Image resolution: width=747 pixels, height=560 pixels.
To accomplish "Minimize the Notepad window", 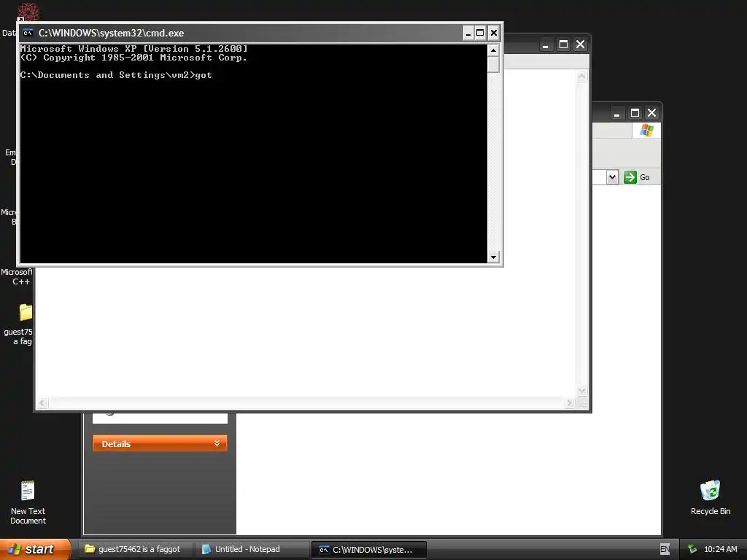I will click(546, 44).
